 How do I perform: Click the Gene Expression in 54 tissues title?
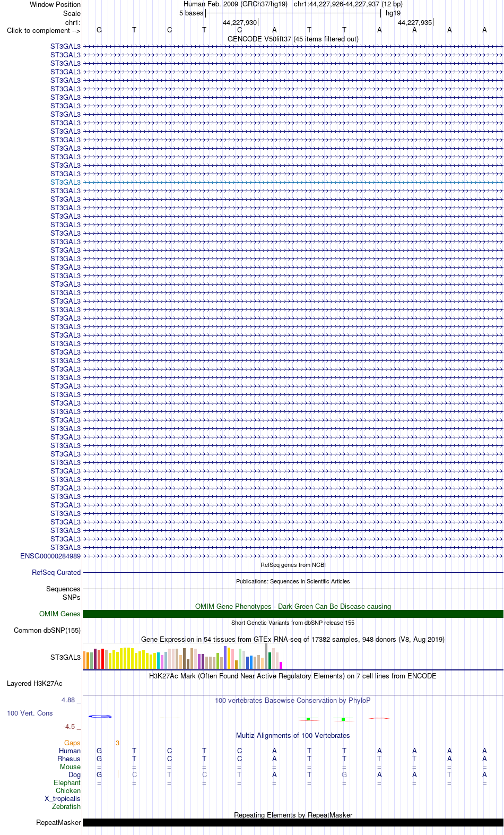coord(293,639)
